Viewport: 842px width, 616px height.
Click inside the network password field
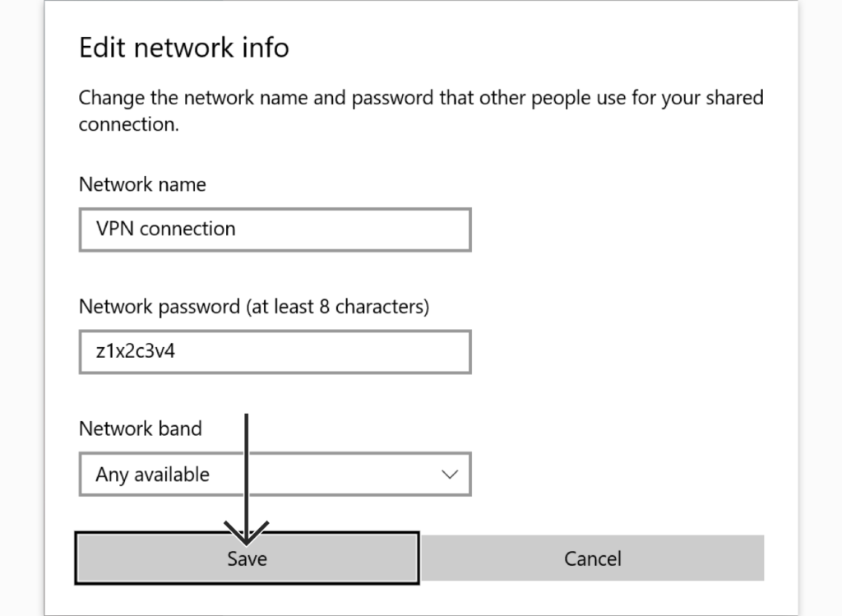click(275, 351)
